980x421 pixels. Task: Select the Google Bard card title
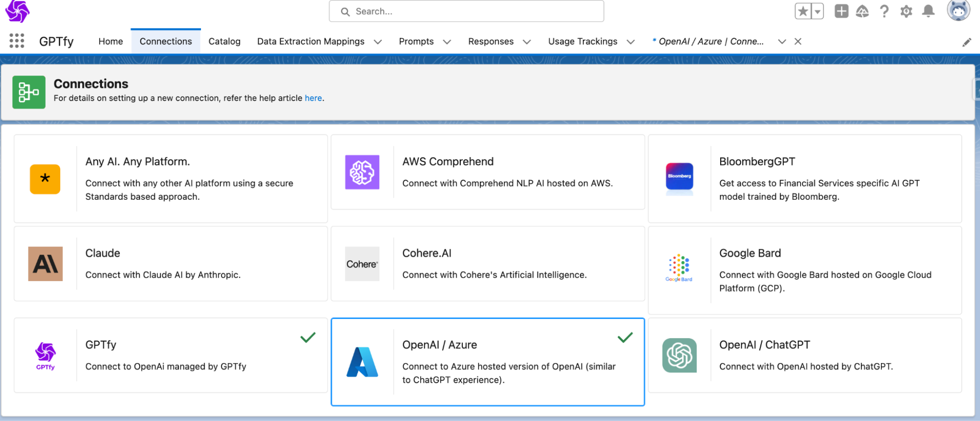[x=750, y=253]
